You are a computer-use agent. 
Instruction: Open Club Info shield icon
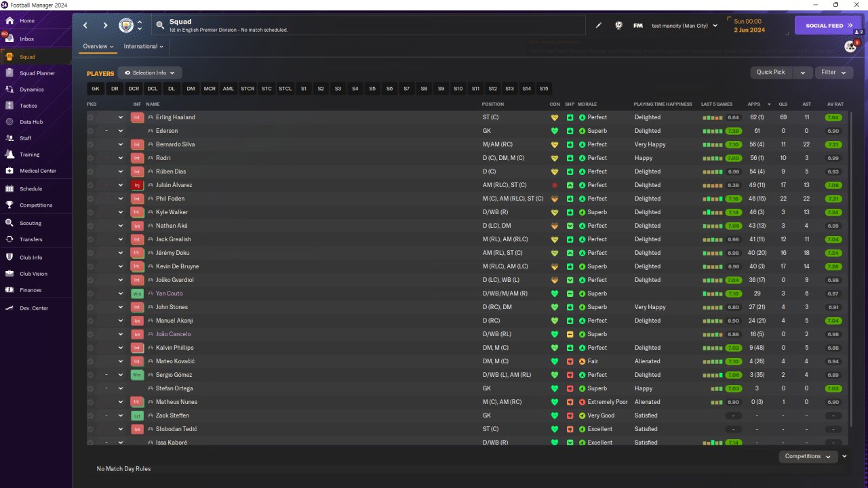(x=9, y=258)
